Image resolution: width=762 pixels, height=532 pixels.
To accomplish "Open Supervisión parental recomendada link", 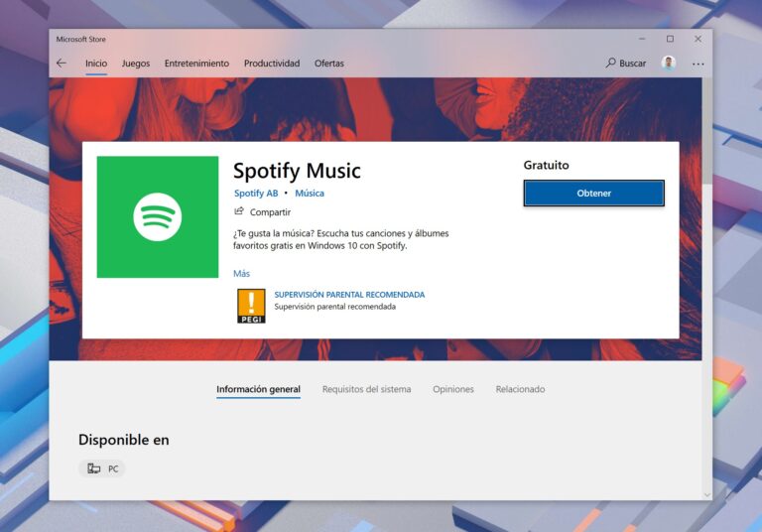I will (x=349, y=295).
